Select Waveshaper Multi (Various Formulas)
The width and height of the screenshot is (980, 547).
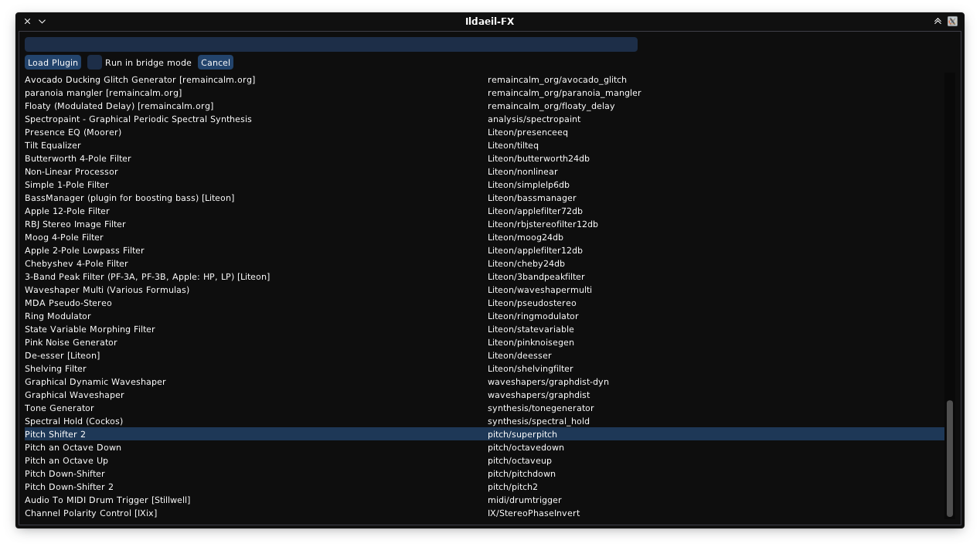[x=107, y=290]
